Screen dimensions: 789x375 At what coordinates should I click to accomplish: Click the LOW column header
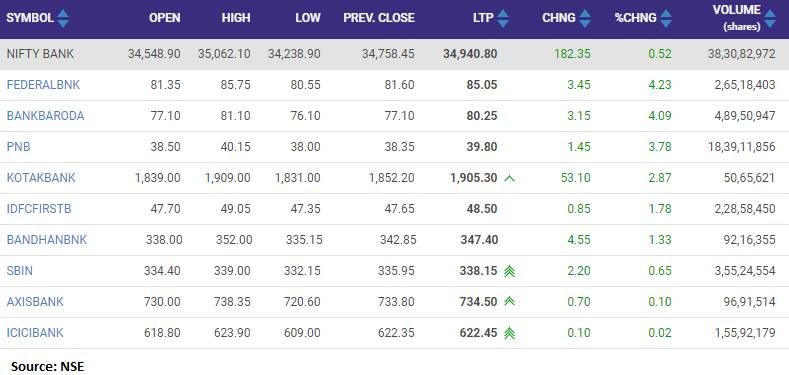click(x=308, y=18)
